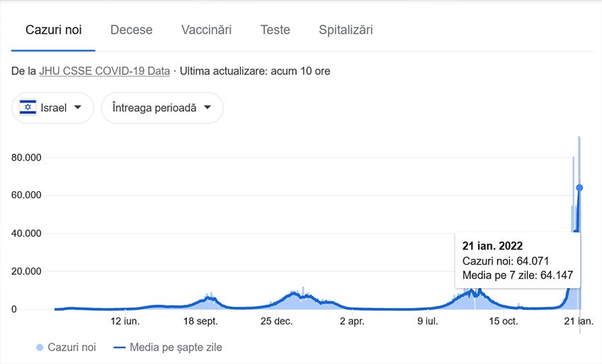Click the highlighted 21 ian. data point
The image size is (602, 364).
pyautogui.click(x=579, y=188)
